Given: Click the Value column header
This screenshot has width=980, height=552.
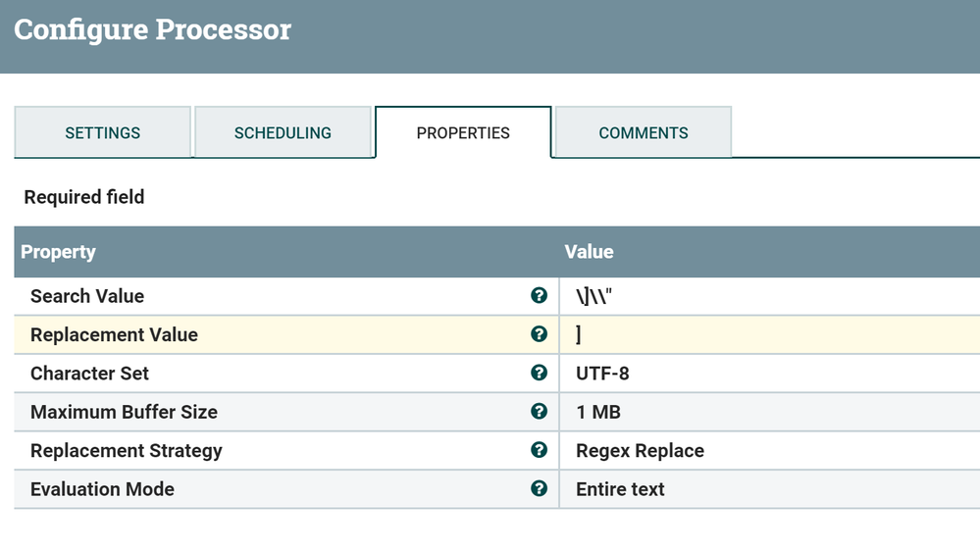Looking at the screenshot, I should [x=590, y=252].
